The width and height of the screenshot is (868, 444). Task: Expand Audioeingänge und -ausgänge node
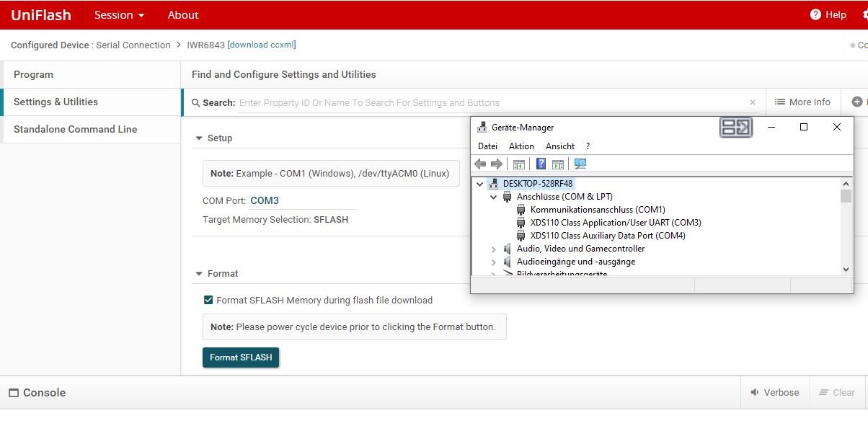(494, 262)
